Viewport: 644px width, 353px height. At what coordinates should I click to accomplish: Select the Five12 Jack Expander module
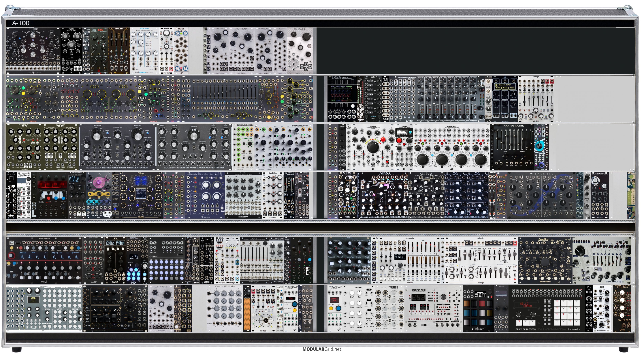point(94,260)
